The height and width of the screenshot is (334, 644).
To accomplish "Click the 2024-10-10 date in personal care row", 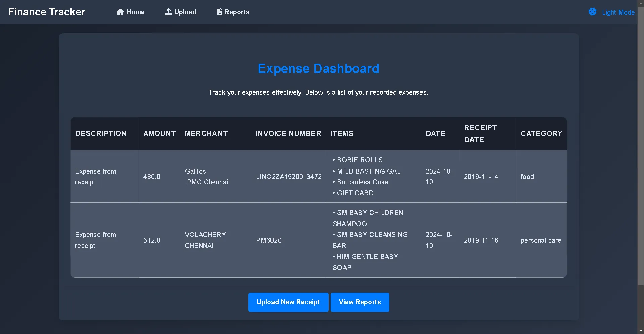I will 439,240.
